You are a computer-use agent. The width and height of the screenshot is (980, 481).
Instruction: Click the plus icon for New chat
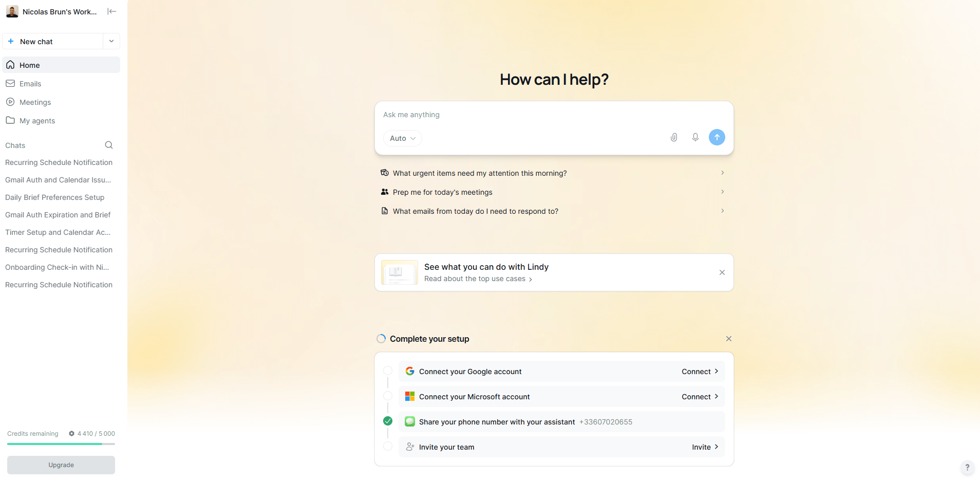[11, 41]
